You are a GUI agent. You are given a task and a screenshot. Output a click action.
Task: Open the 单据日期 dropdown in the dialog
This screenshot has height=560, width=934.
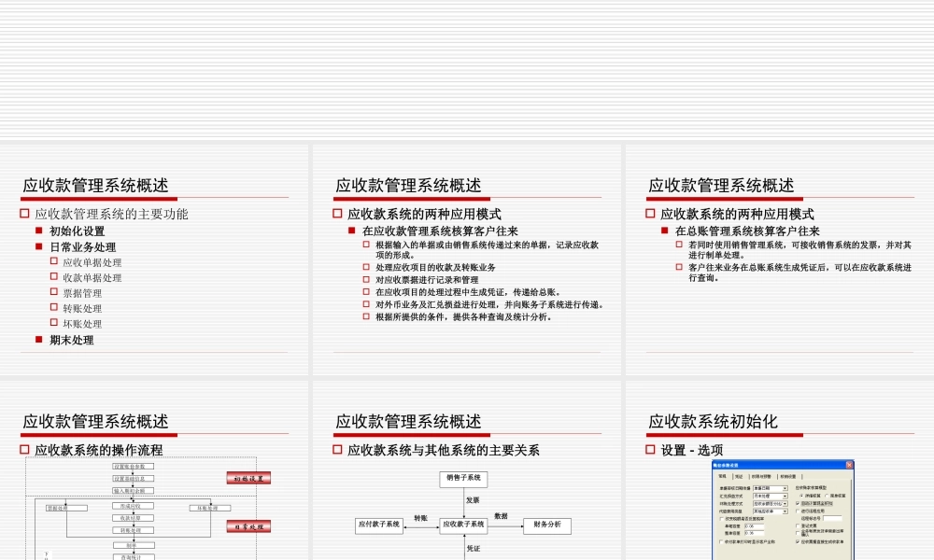785,488
